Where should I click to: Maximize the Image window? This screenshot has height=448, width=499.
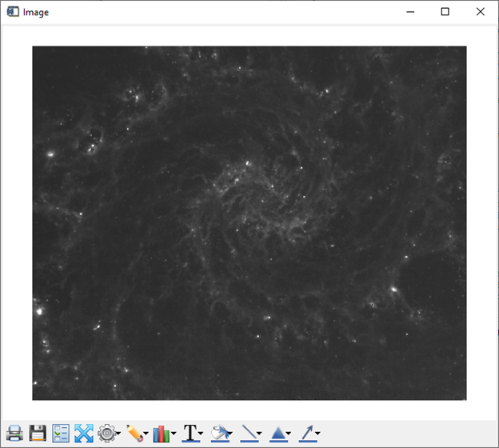pos(445,12)
